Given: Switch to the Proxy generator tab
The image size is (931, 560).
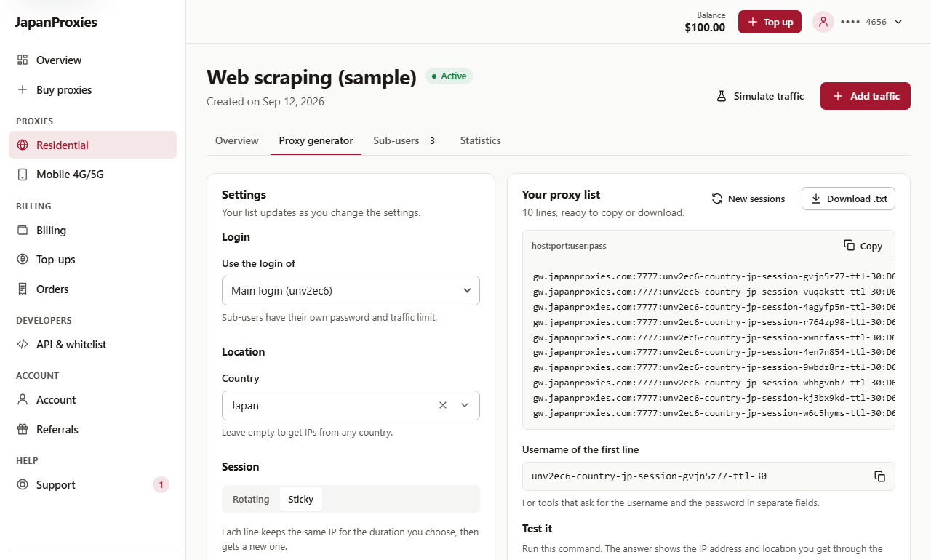Looking at the screenshot, I should 316,140.
